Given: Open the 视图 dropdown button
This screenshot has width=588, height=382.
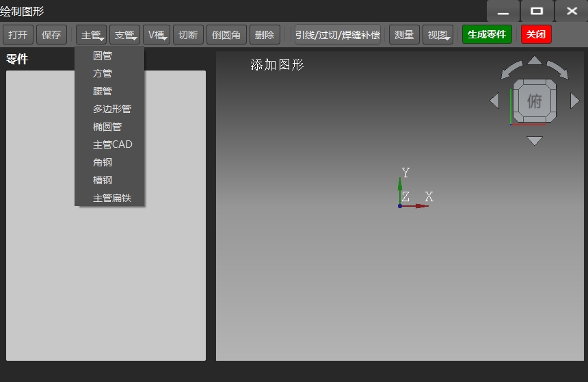Looking at the screenshot, I should point(438,35).
